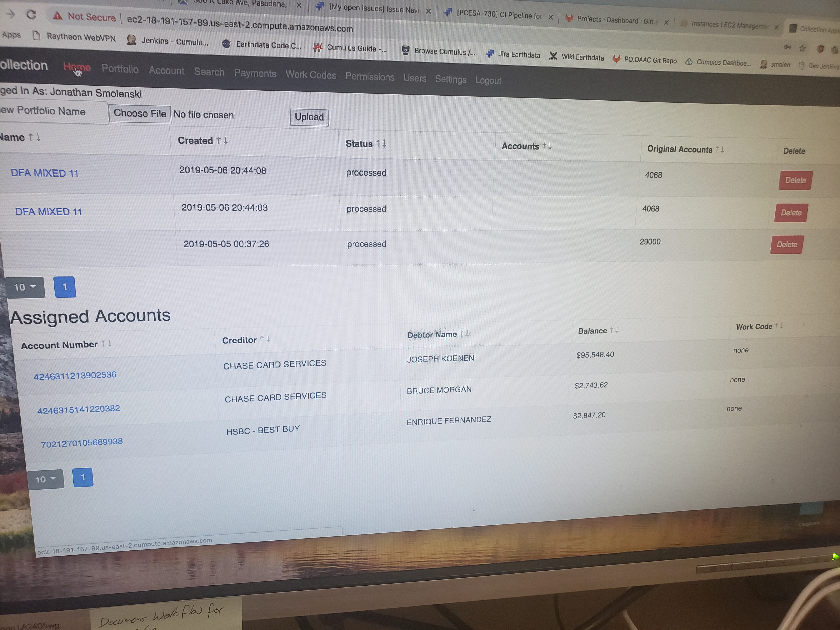Open the Settings navigation item
Viewport: 840px width, 630px height.
[x=450, y=79]
